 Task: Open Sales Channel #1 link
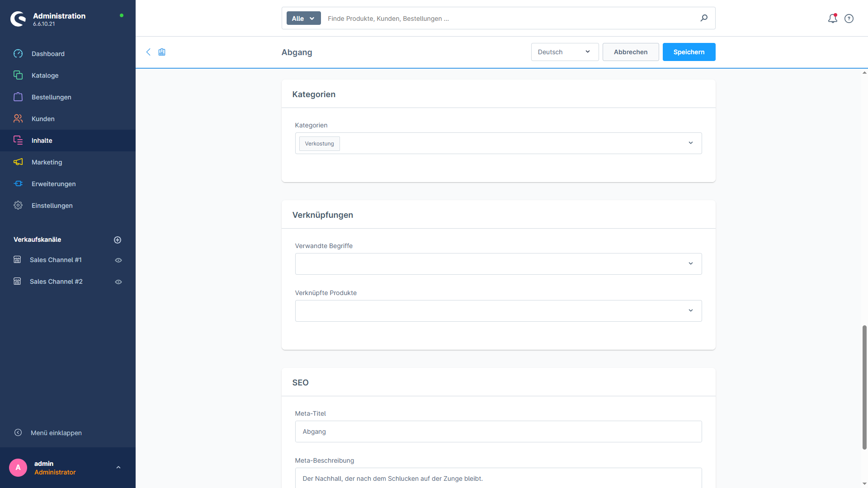pos(56,260)
